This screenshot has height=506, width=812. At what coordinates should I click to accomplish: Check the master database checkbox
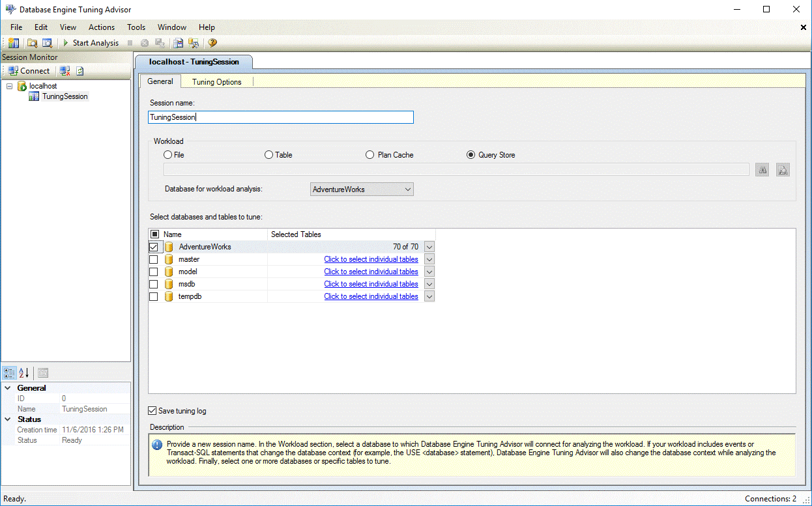pyautogui.click(x=154, y=259)
